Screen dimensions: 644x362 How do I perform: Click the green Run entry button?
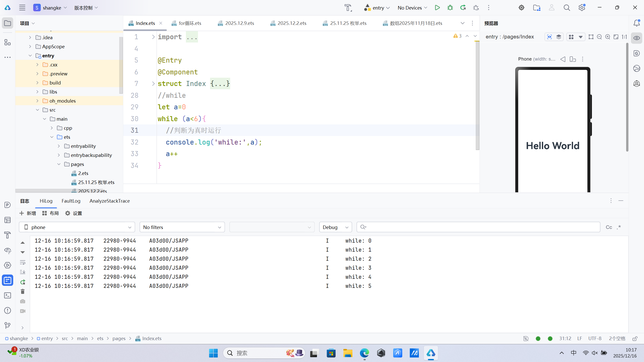437,8
